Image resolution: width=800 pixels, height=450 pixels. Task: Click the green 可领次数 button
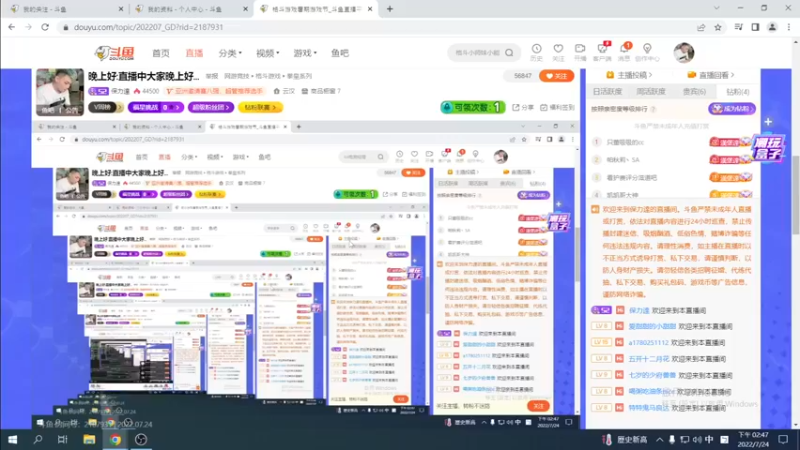pos(473,108)
